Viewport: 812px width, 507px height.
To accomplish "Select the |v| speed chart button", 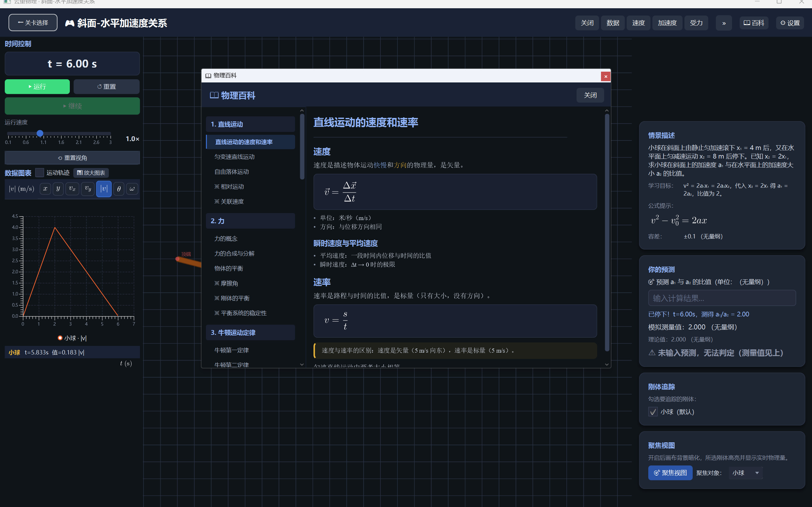I will (104, 189).
